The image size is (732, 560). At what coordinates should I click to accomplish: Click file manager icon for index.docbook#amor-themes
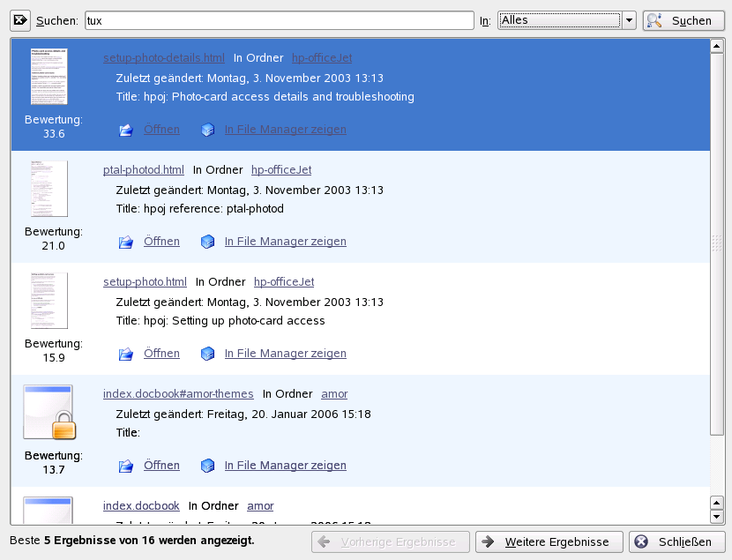pos(208,466)
